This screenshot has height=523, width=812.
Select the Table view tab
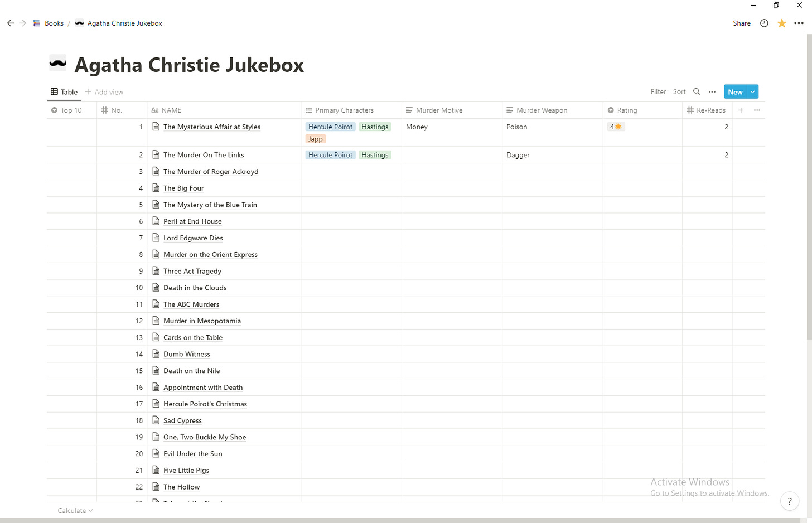click(64, 92)
